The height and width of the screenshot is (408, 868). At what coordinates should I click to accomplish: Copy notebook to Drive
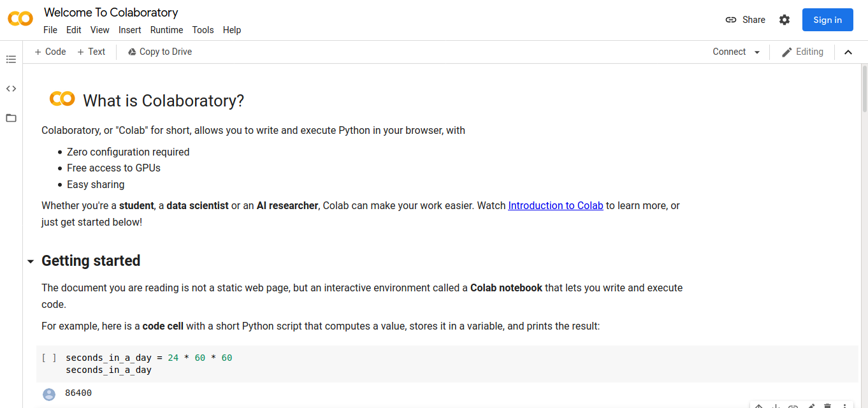point(159,52)
